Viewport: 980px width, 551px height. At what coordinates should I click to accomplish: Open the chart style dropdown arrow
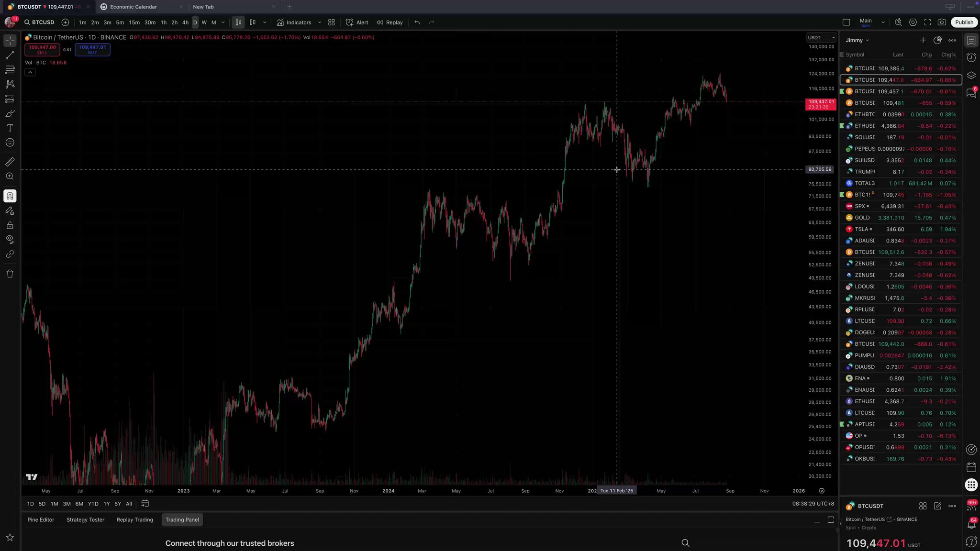point(265,22)
